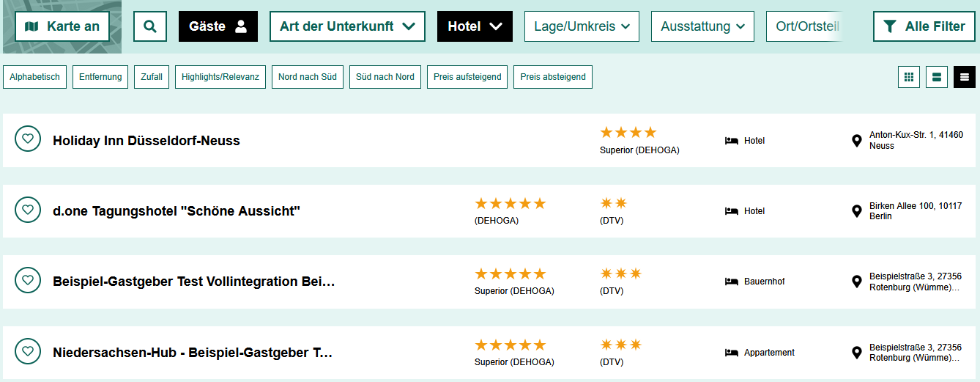
Task: Toggle favorite heart for d.one Tagungshotel
Action: pyautogui.click(x=28, y=209)
